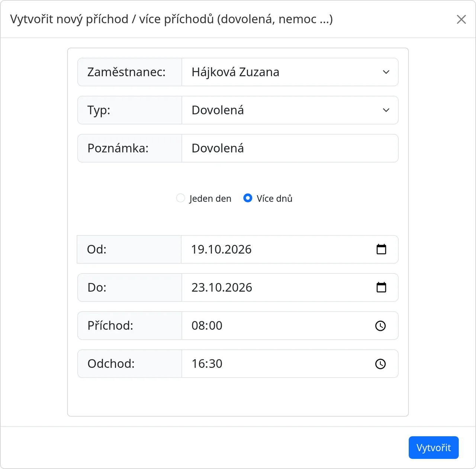
Task: Click the Od date value 19.10.2026
Action: pyautogui.click(x=221, y=249)
